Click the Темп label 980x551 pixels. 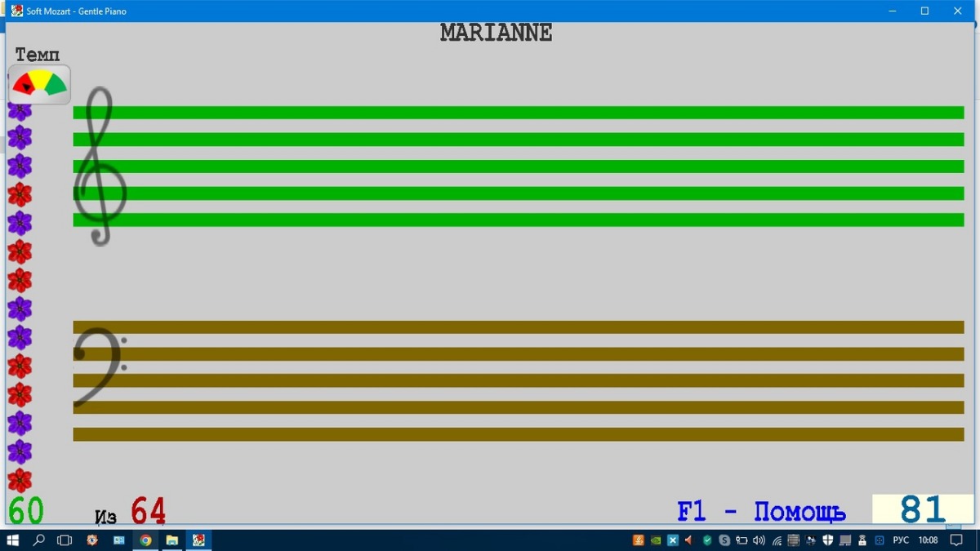click(x=38, y=55)
